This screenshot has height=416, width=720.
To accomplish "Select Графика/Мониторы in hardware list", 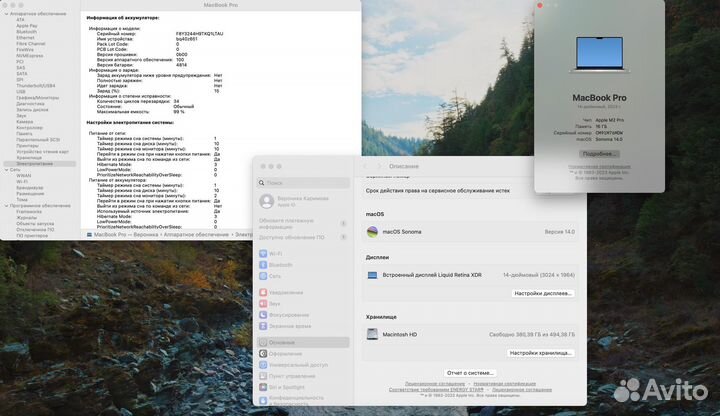I will 38,97.
